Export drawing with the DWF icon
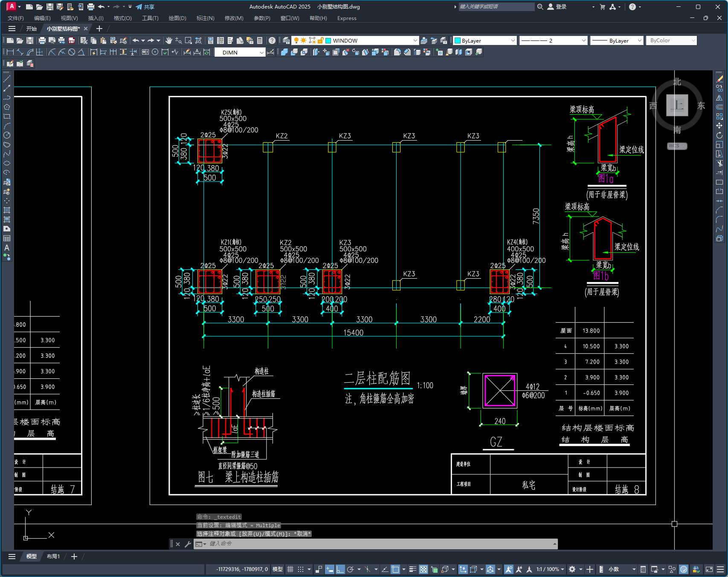728x577 pixels. 72,40
